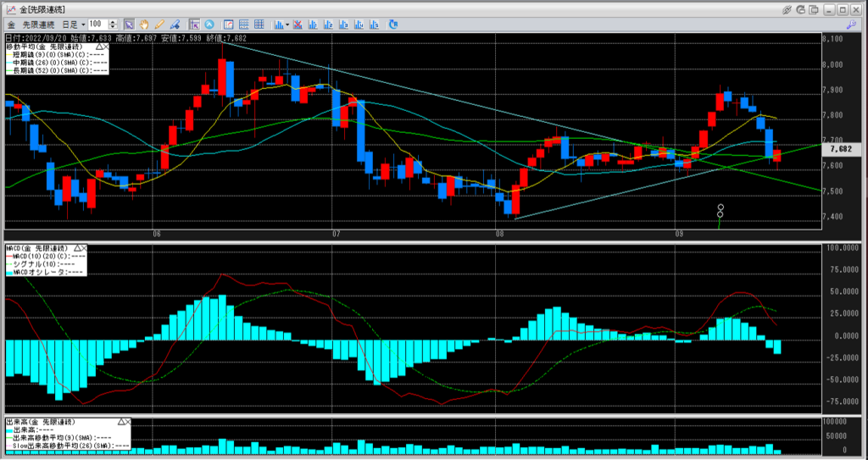The height and width of the screenshot is (460, 868).
Task: Select the arrow pointer tool
Action: point(129,25)
